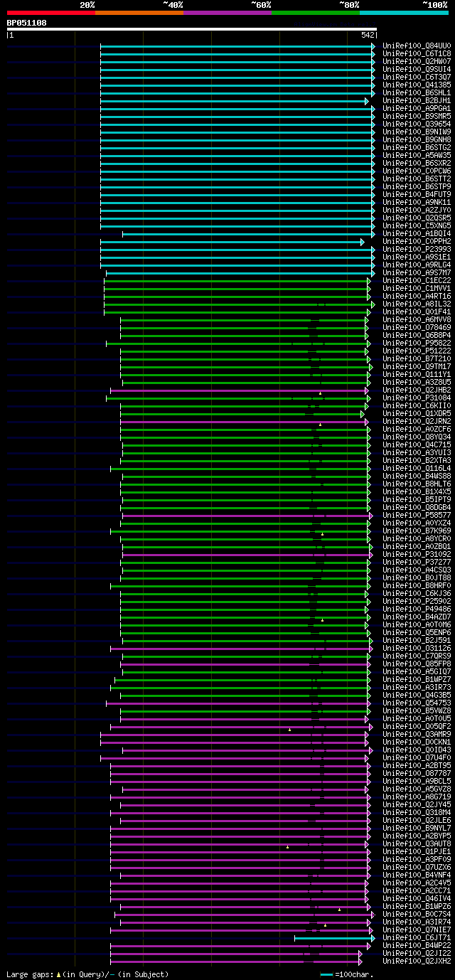Image resolution: width=455 pixels, height=980 pixels.
Task: Click the UniRef100_B2J591 hit label
Action: coord(417,640)
